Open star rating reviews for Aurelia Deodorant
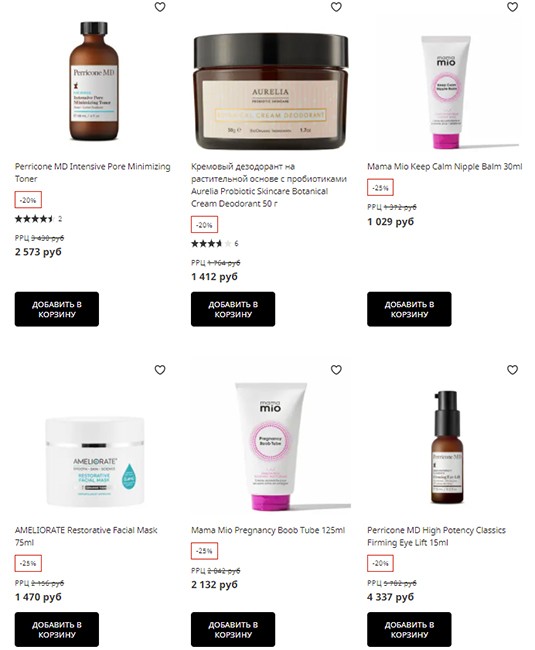Image resolution: width=535 pixels, height=650 pixels. (215, 243)
